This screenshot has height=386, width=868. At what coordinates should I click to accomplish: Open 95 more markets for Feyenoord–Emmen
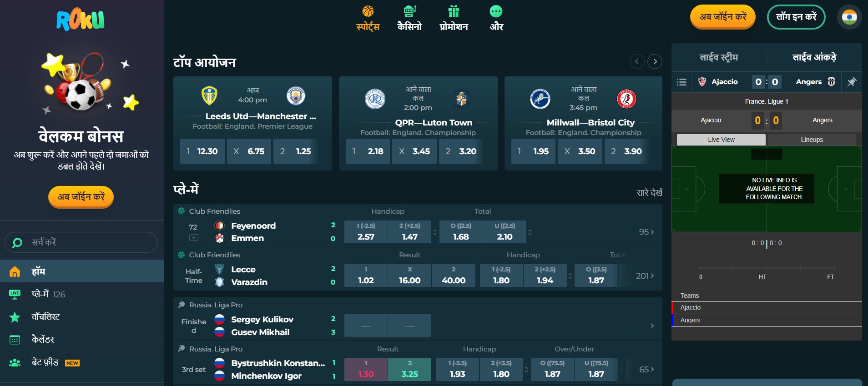pyautogui.click(x=646, y=232)
